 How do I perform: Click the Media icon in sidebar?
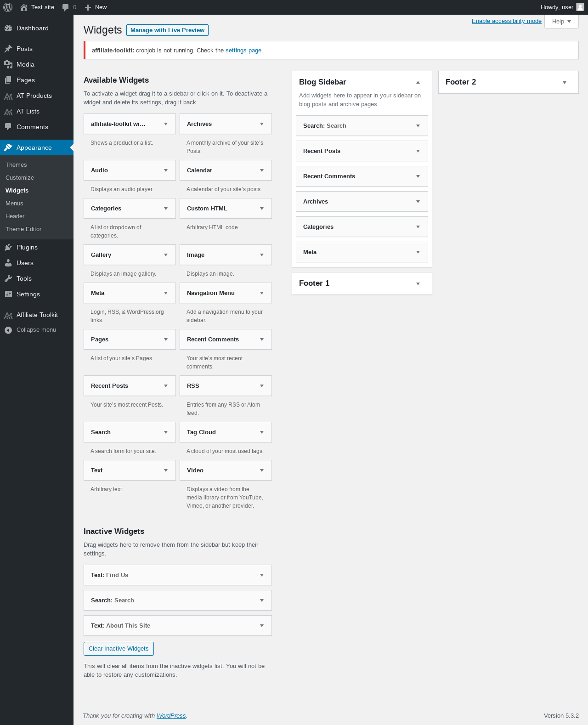(8, 64)
